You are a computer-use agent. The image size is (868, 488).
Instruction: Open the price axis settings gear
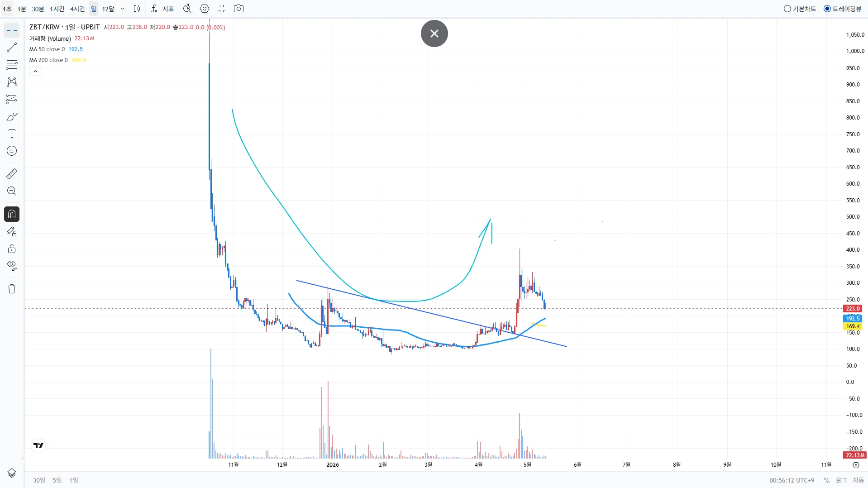pyautogui.click(x=856, y=465)
